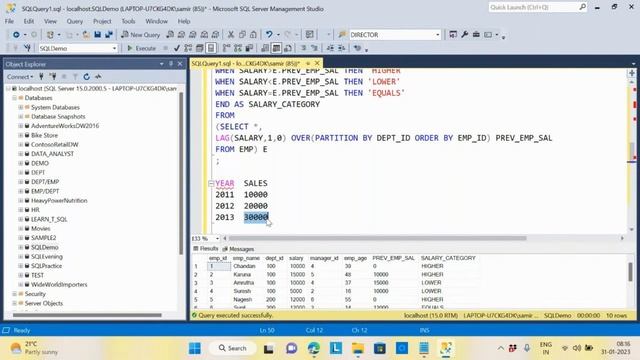Viewport: 640px width, 360px height.
Task: Click the Display Estimated Execution Plan icon
Action: click(x=188, y=48)
